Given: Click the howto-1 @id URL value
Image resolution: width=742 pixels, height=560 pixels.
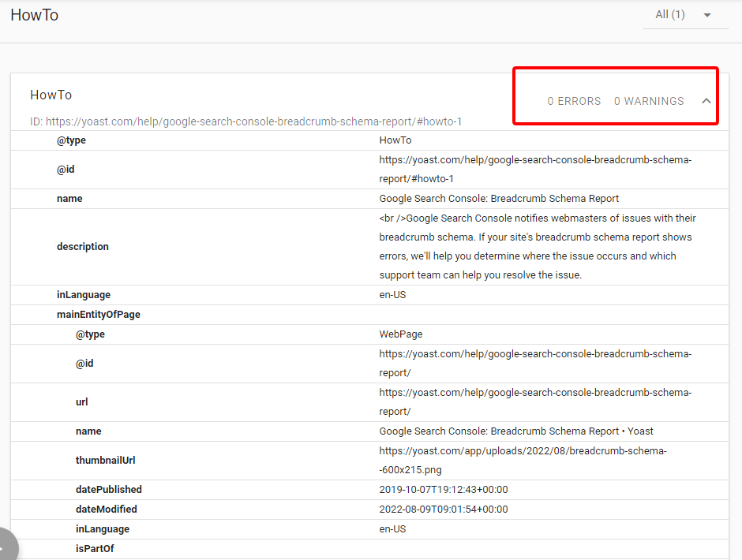Looking at the screenshot, I should (535, 170).
